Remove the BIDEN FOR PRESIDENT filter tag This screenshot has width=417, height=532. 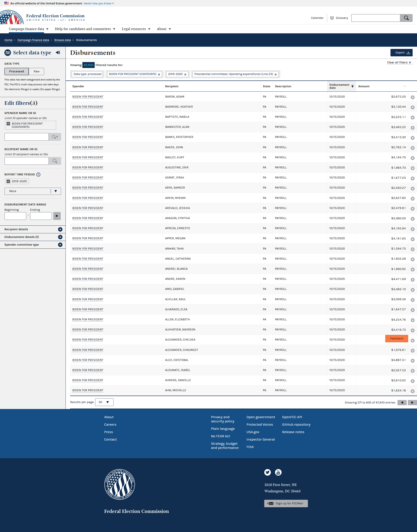[159, 75]
